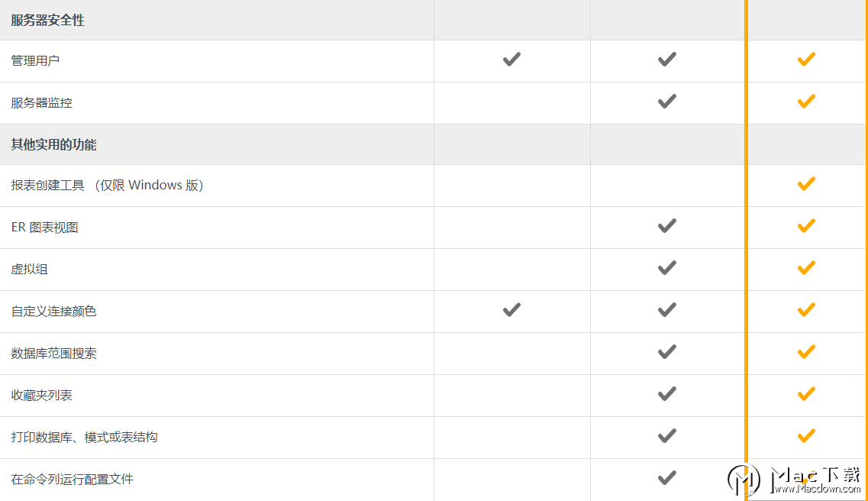Click the first gray checkmark in 管理用户 row

point(511,60)
